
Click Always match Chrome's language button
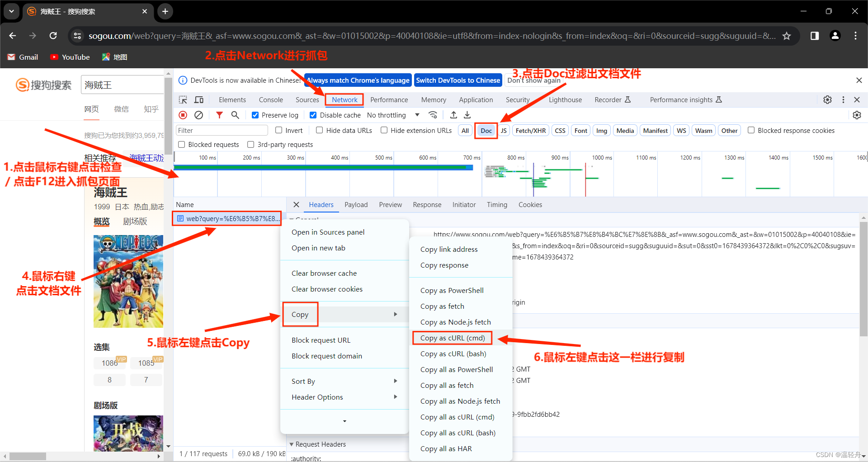click(358, 80)
